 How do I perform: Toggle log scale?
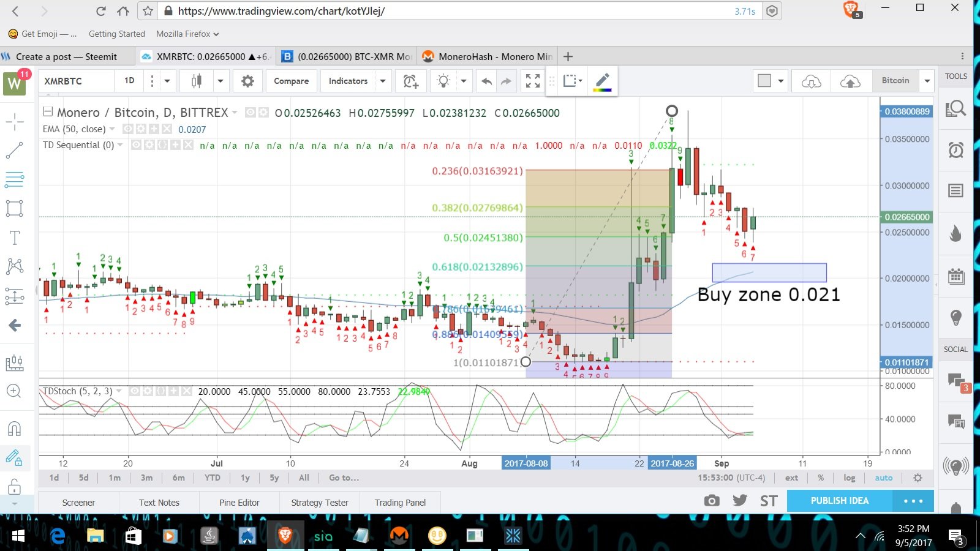[x=850, y=478]
